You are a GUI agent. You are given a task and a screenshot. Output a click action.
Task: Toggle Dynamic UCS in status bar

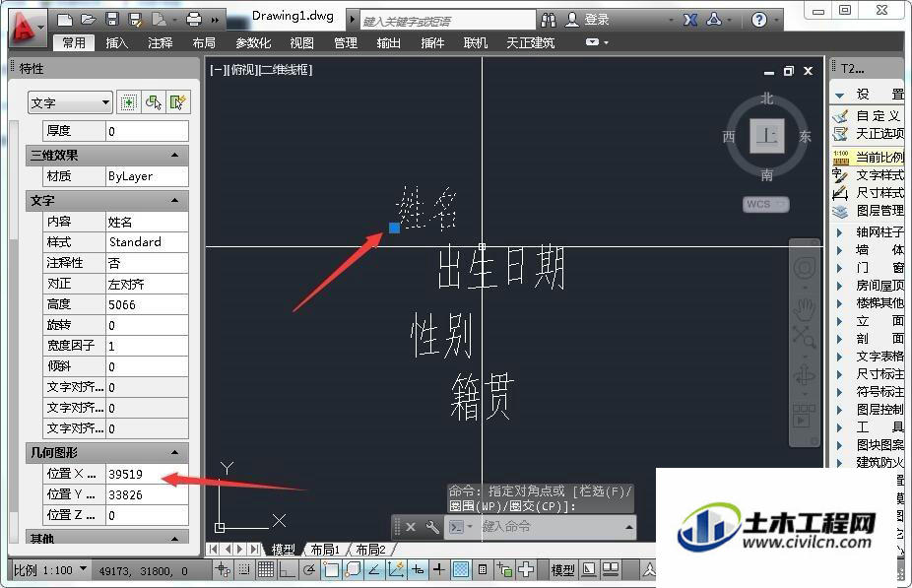pyautogui.click(x=396, y=570)
